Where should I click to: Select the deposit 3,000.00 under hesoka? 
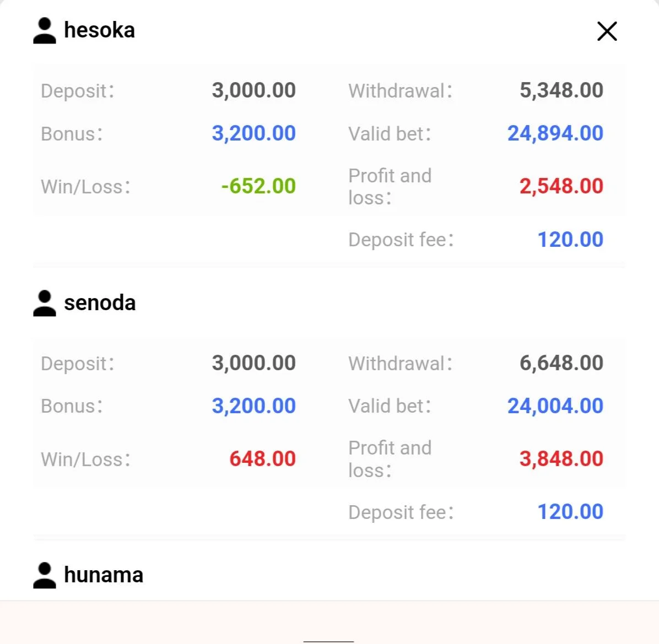point(254,90)
